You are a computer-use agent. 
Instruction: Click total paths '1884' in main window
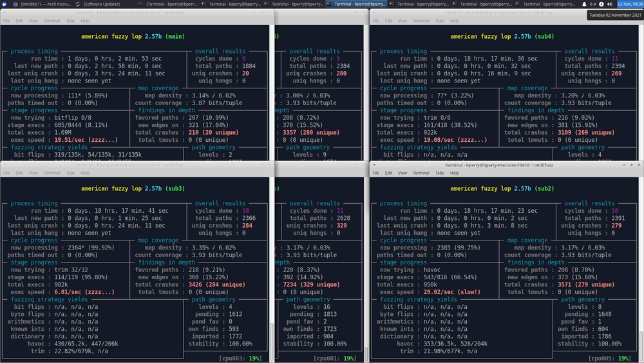pyautogui.click(x=249, y=66)
